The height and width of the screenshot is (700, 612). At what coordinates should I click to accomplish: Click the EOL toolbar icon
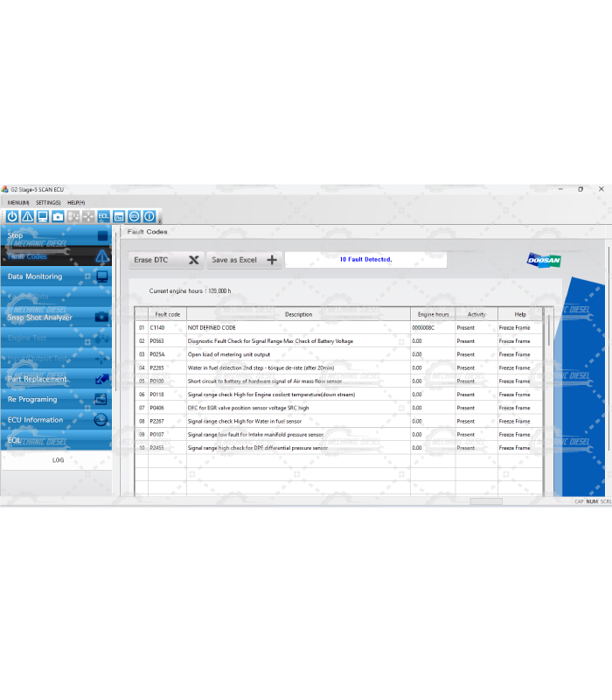point(103,216)
